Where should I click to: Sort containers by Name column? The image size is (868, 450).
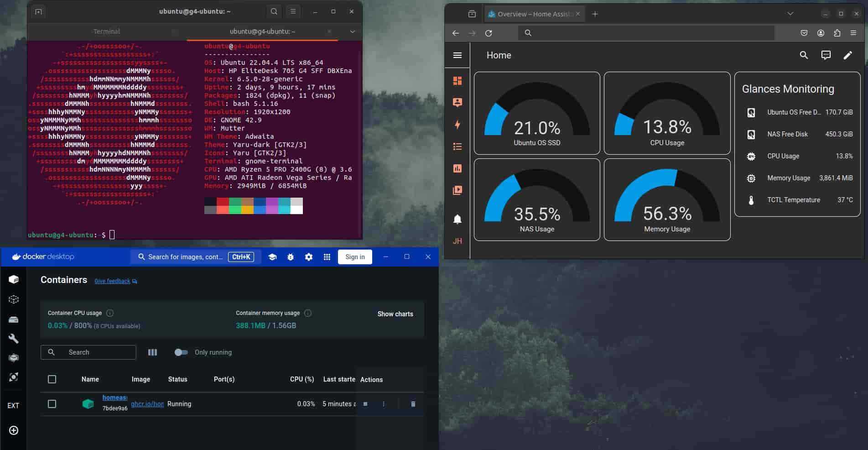[90, 379]
